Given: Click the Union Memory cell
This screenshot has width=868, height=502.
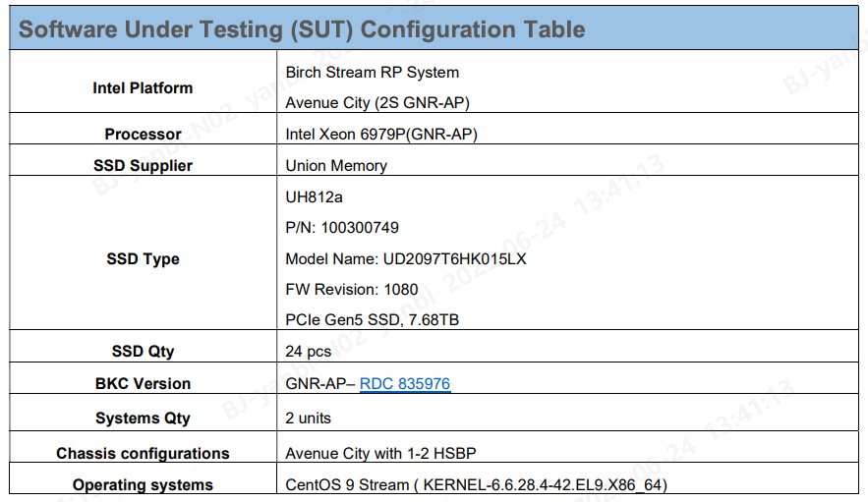Looking at the screenshot, I should click(336, 166).
